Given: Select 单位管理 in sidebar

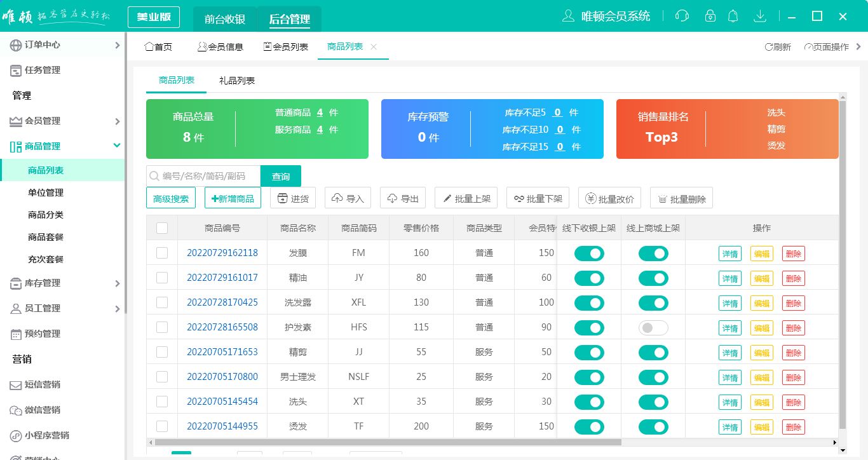Looking at the screenshot, I should [46, 193].
